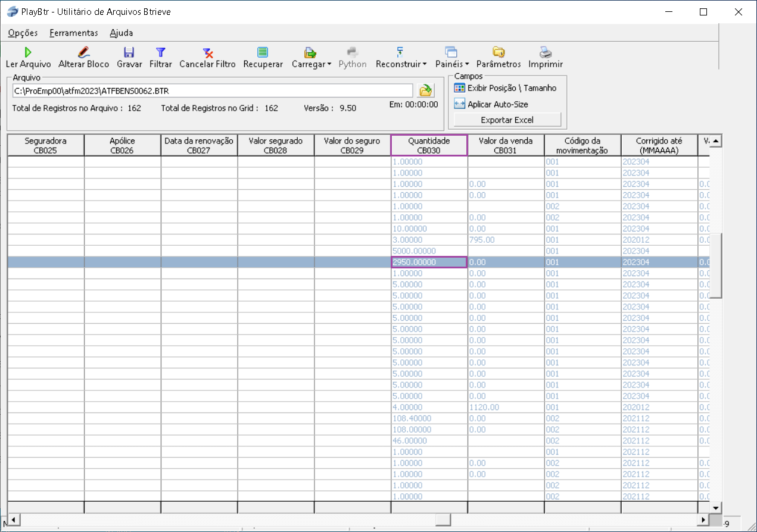
Task: Click the Recuperar toolbar icon
Action: tap(263, 52)
